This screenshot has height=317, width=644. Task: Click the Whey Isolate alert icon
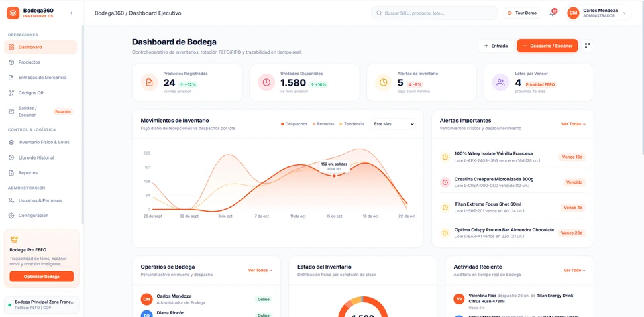[445, 157]
